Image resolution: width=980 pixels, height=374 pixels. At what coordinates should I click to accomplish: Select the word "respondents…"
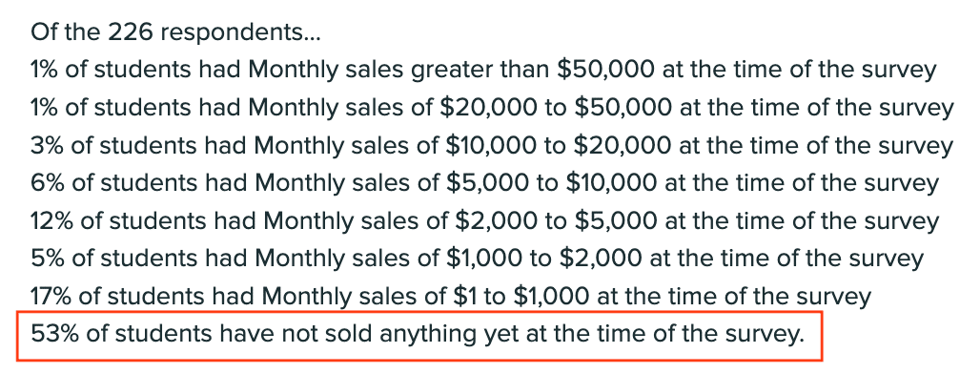tap(240, 33)
